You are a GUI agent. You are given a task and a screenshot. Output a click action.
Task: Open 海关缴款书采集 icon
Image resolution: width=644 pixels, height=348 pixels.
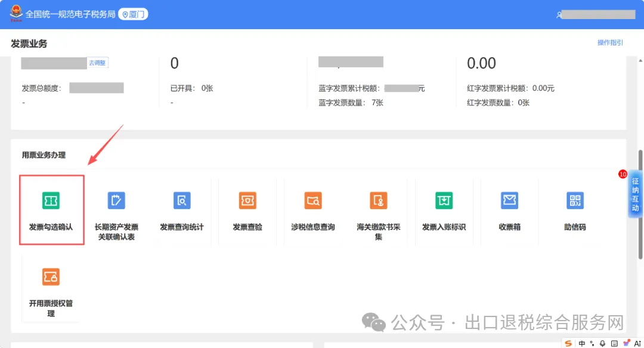pos(378,200)
